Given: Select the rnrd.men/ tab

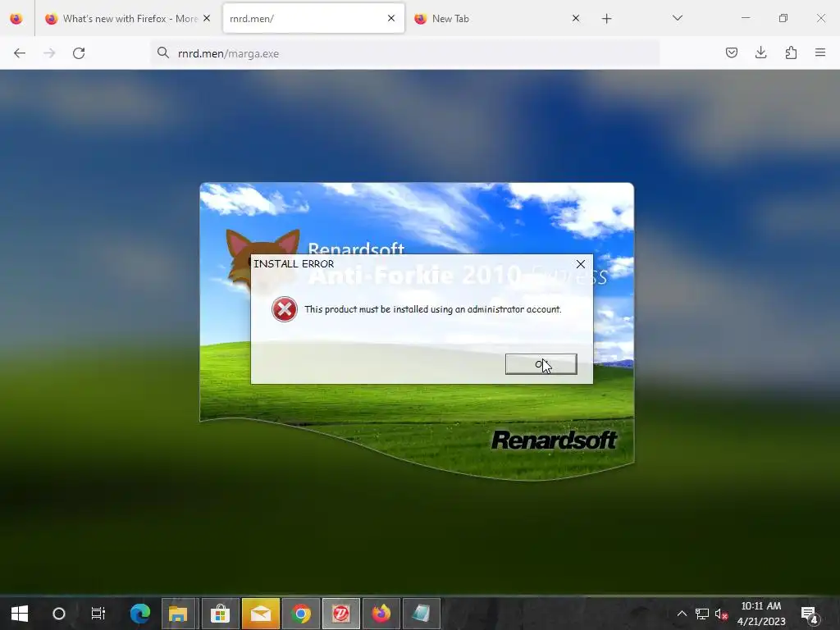Looking at the screenshot, I should [x=313, y=19].
